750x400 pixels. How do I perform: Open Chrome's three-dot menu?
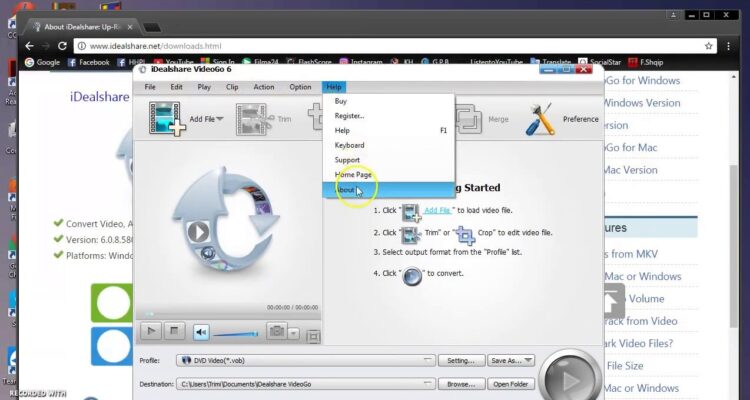tap(728, 46)
